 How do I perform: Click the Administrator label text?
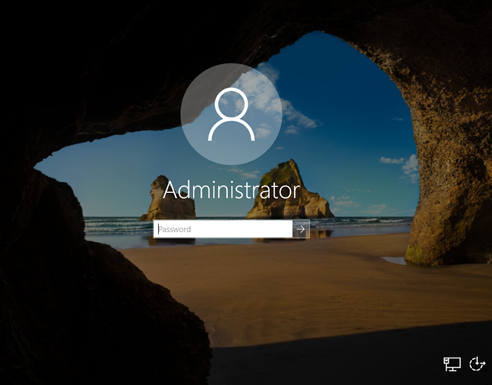tap(231, 190)
